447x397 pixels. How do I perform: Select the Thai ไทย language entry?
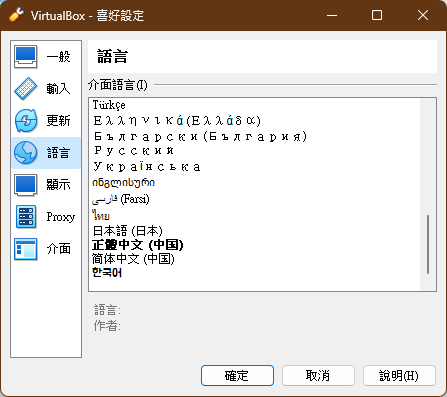101,215
